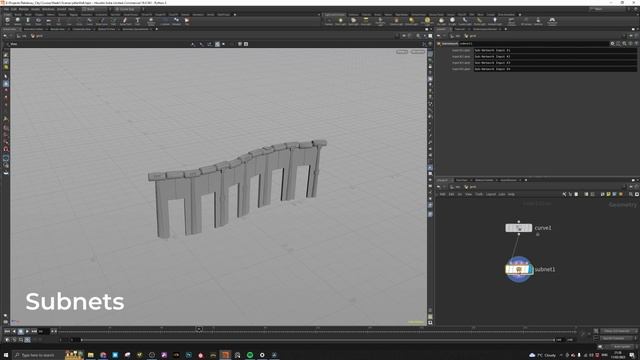Click the obj path segment in network editor

coord(456,187)
